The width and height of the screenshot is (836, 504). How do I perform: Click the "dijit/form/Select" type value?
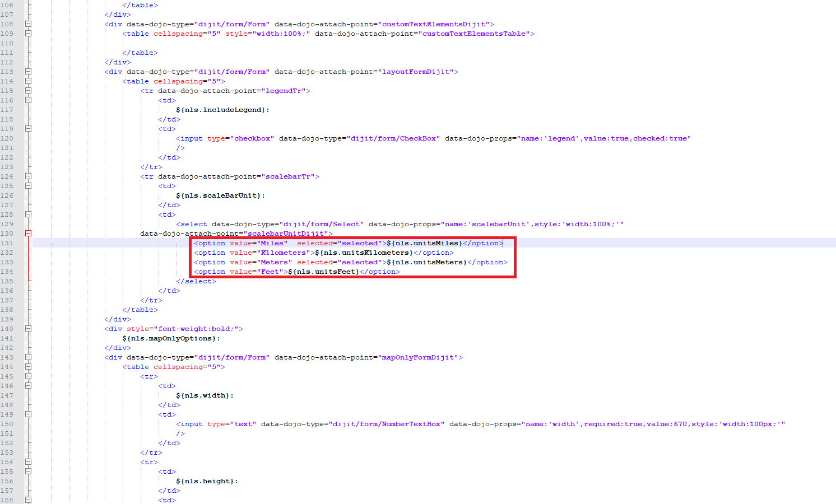click(322, 224)
